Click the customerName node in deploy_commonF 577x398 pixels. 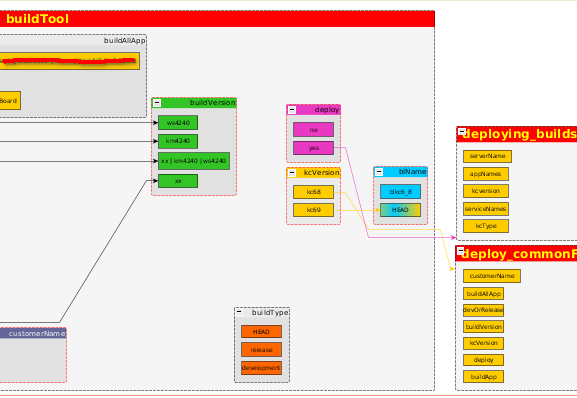click(492, 276)
